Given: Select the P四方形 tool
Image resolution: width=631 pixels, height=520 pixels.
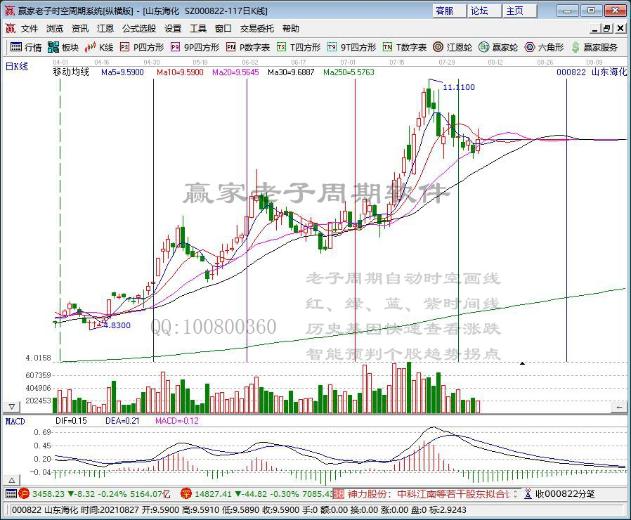Looking at the screenshot, I should coord(142,47).
